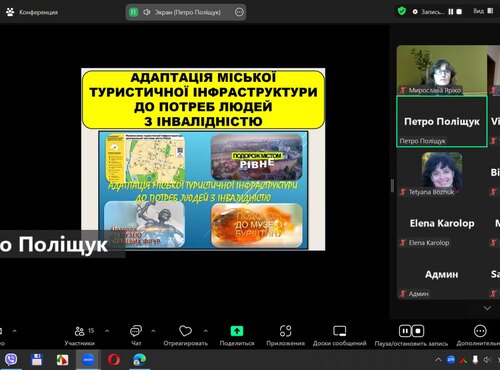The width and height of the screenshot is (500, 370).
Task: Expand the arrow next to Отреагировать
Action: point(206,331)
